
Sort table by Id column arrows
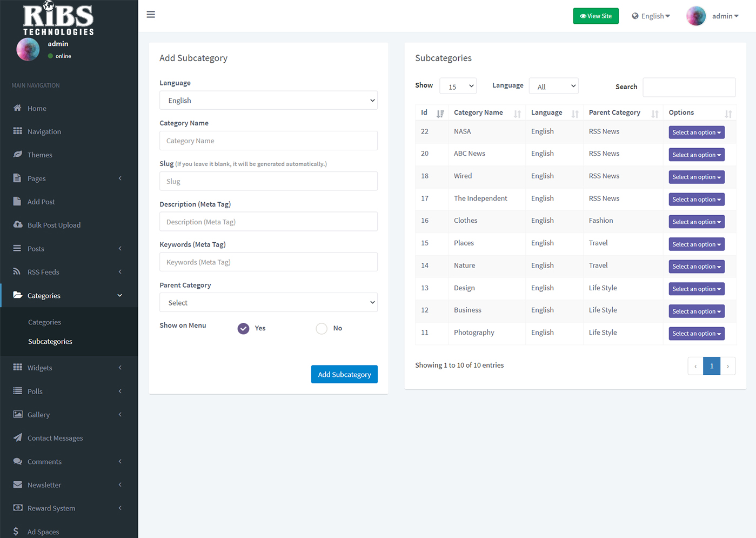click(x=440, y=114)
